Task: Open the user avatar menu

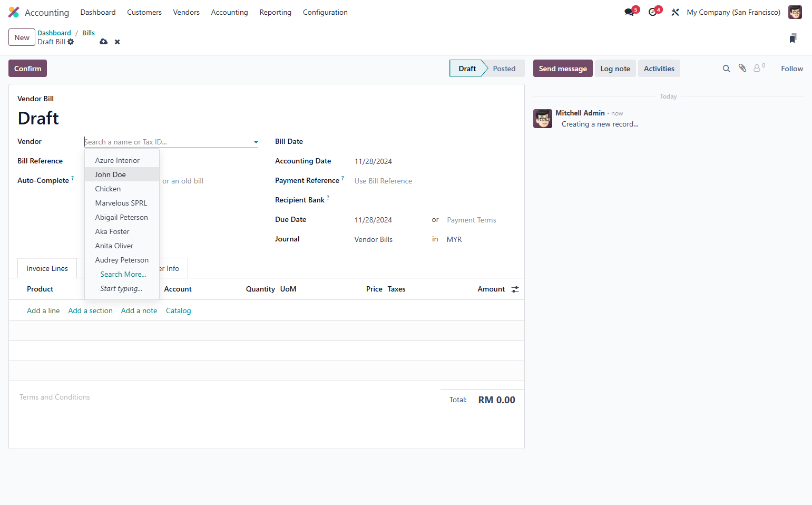Action: [795, 12]
